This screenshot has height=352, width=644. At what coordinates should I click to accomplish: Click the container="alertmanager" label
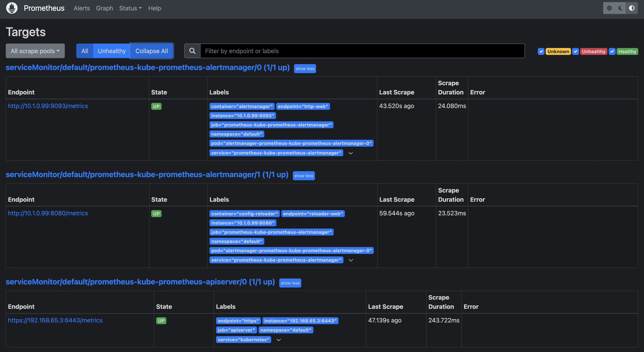(242, 106)
